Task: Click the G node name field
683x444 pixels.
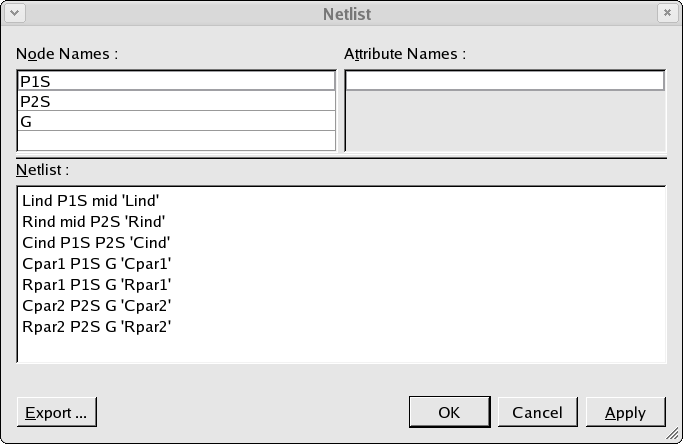Action: point(176,121)
